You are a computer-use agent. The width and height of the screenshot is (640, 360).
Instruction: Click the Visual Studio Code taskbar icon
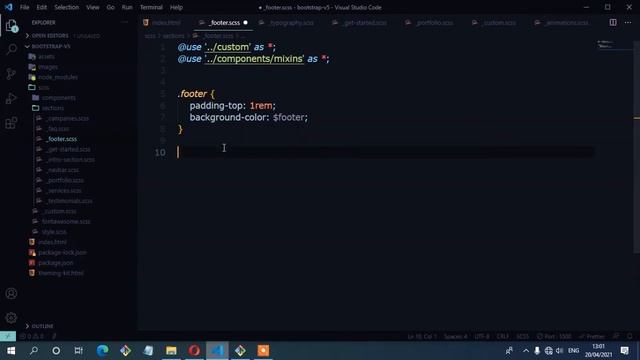click(217, 351)
